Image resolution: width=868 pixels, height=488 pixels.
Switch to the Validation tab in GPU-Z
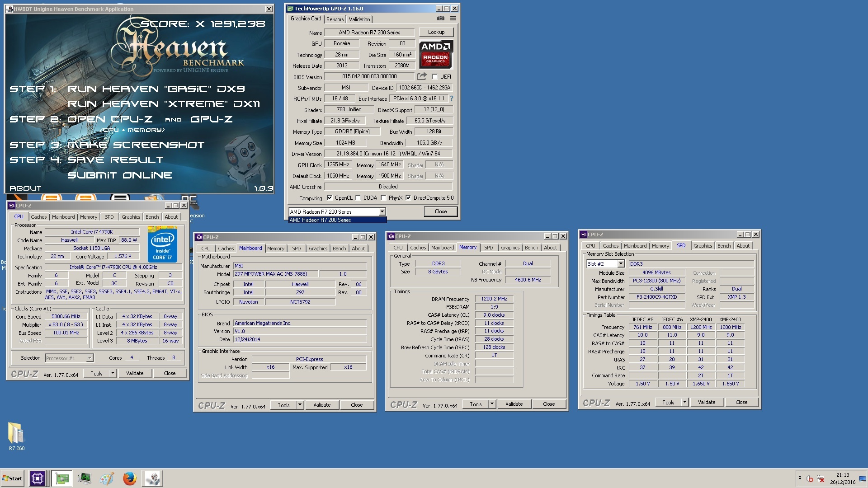click(359, 19)
